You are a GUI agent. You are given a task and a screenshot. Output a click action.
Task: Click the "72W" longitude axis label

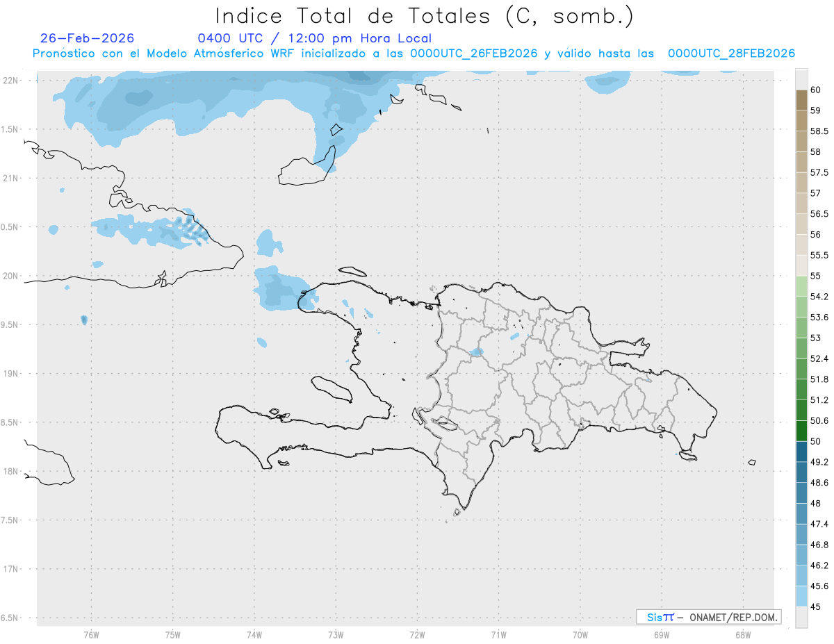[x=417, y=634]
